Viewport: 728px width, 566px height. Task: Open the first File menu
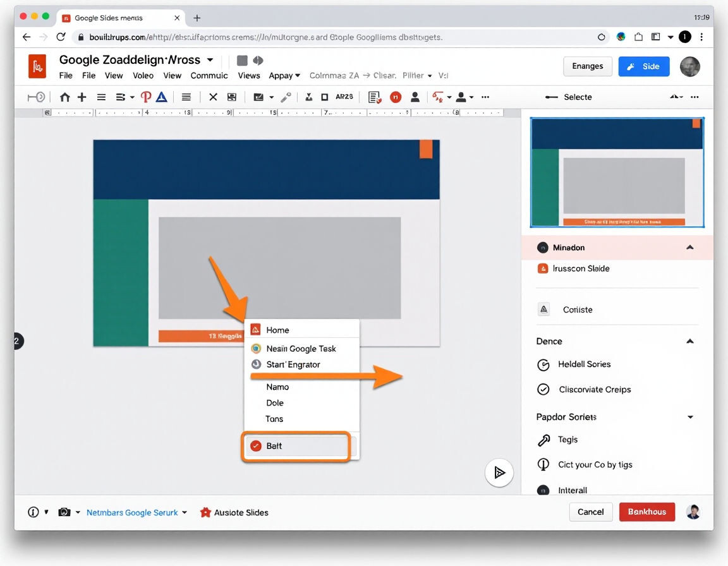click(66, 76)
